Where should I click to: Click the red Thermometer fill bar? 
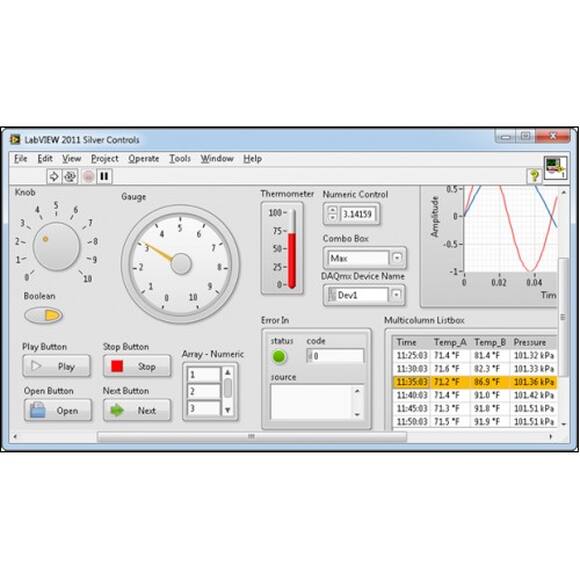[x=292, y=260]
